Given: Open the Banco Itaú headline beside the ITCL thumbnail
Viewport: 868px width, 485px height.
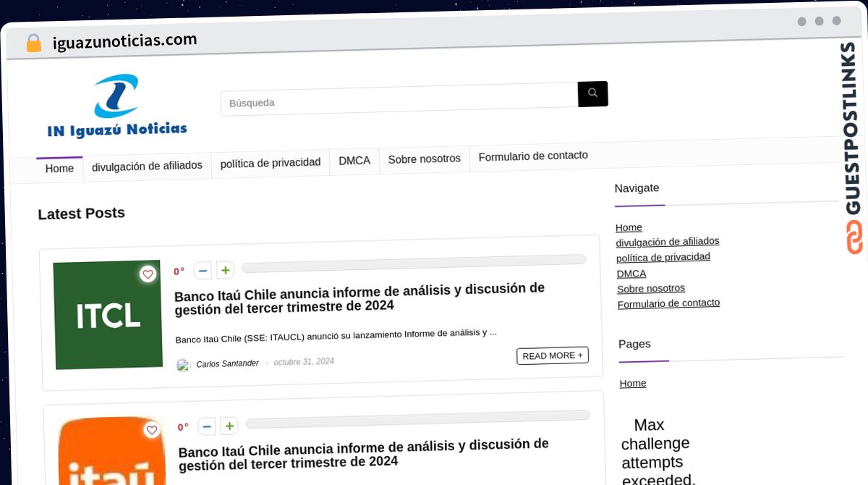Looking at the screenshot, I should pyautogui.click(x=359, y=298).
